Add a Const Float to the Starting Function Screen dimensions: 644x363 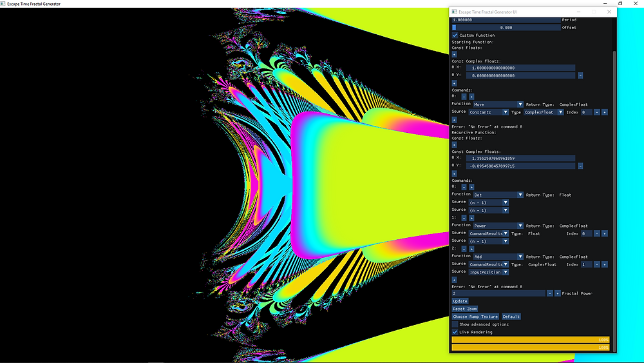[454, 54]
